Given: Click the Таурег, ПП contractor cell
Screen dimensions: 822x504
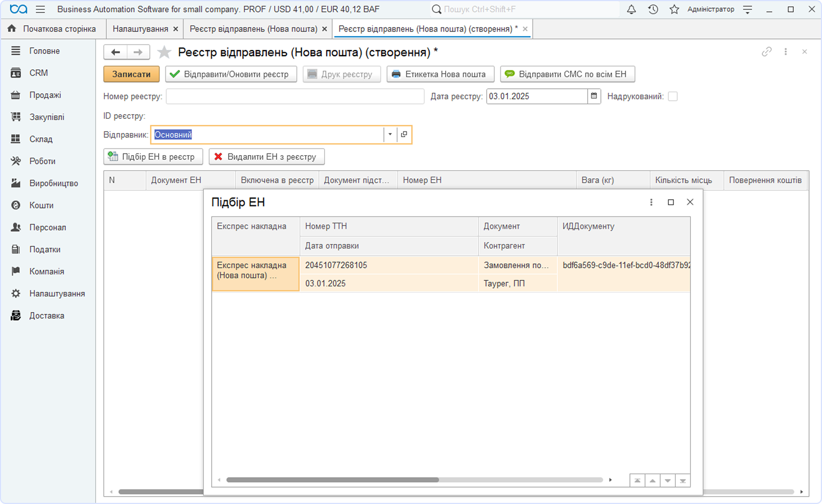Looking at the screenshot, I should tap(517, 283).
